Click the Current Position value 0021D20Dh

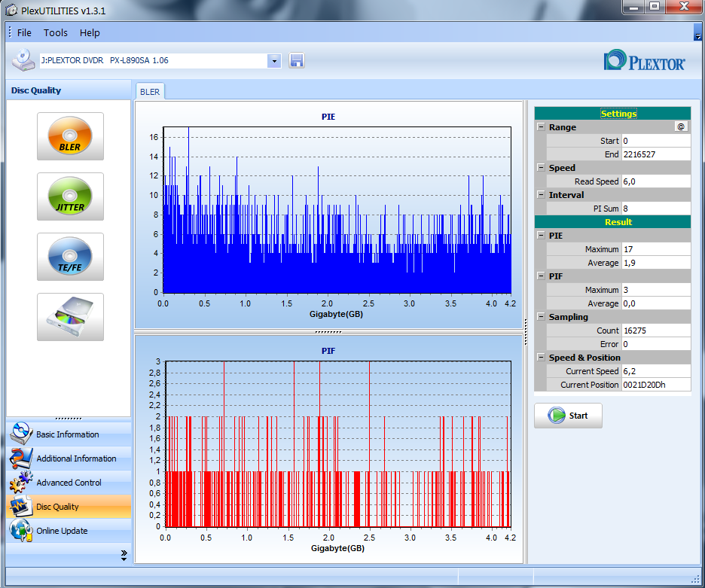(x=656, y=385)
